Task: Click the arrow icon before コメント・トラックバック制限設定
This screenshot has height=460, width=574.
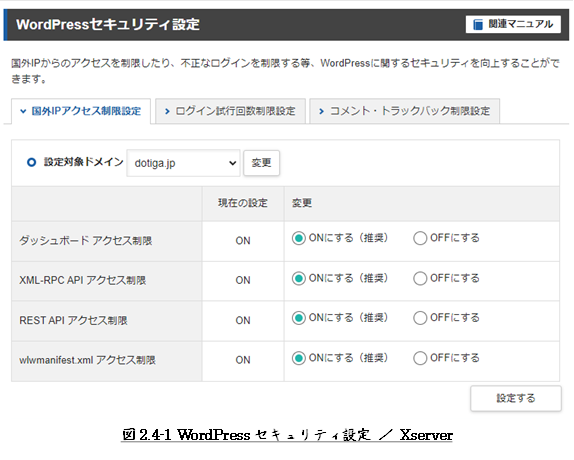Action: point(321,111)
